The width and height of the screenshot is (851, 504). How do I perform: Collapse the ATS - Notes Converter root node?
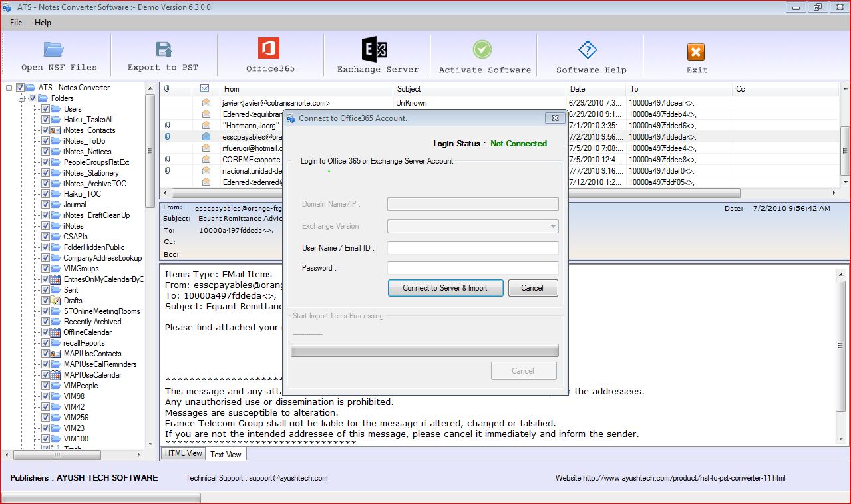click(x=9, y=88)
